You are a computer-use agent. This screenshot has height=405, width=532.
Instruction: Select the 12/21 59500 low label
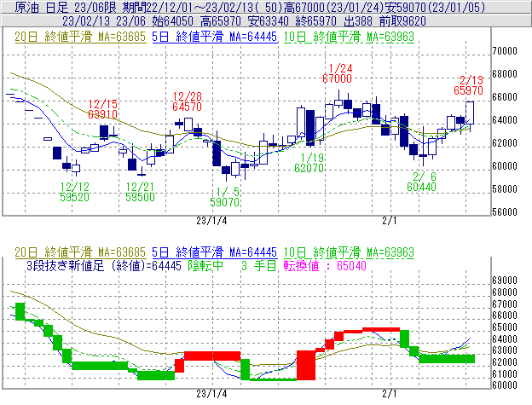140,192
